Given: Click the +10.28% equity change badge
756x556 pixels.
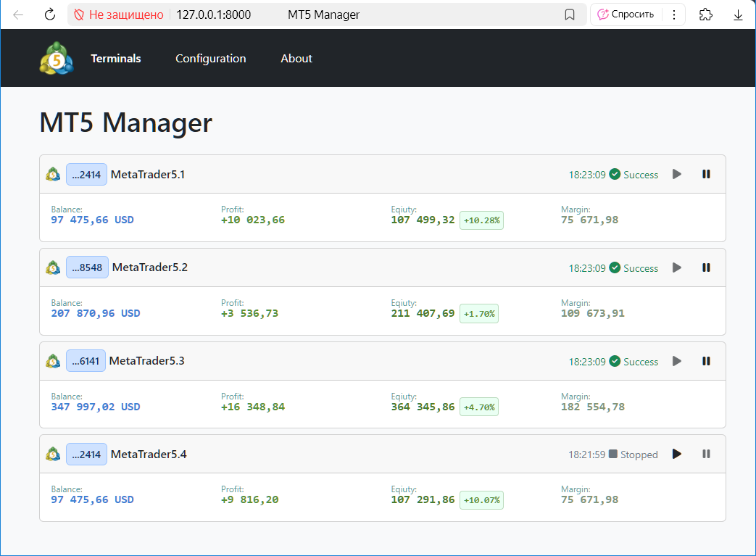Looking at the screenshot, I should tap(481, 220).
